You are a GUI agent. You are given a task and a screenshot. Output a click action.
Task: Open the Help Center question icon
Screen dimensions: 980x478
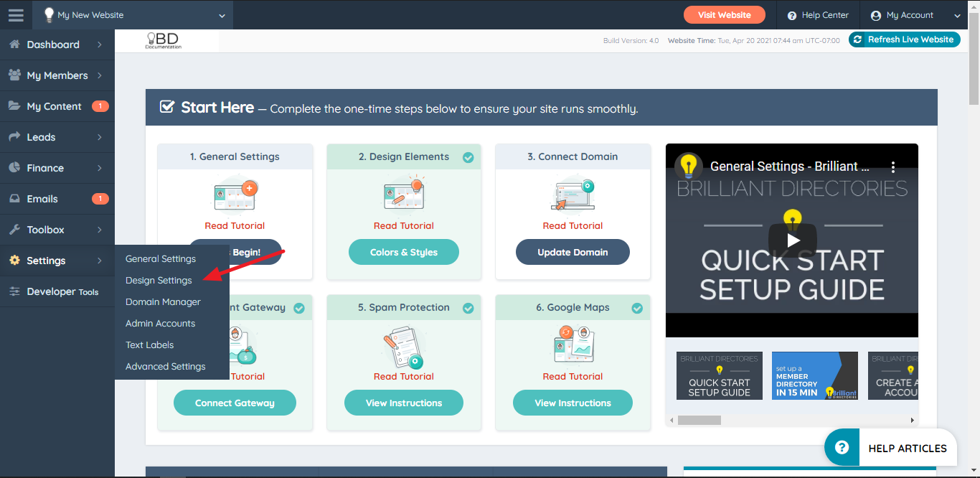coord(791,14)
